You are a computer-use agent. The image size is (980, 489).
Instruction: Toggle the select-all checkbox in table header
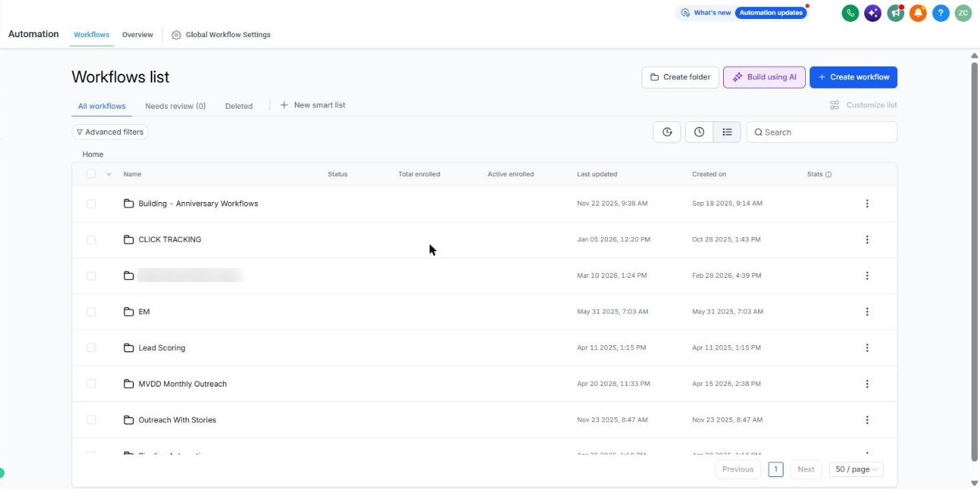91,173
